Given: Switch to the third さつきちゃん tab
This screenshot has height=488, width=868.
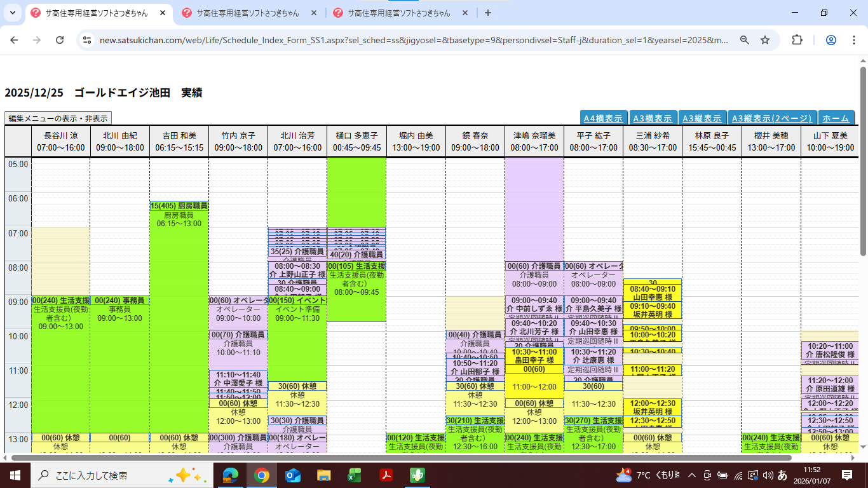Looking at the screenshot, I should coord(399,13).
